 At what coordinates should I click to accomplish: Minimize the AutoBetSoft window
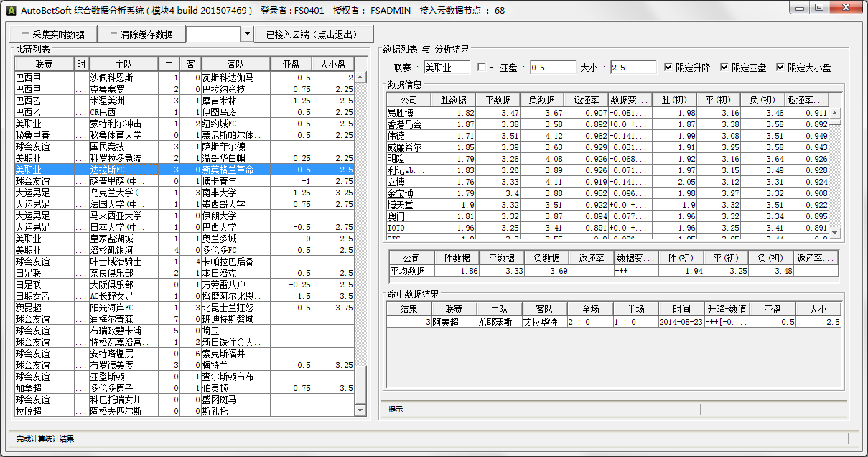coord(799,8)
